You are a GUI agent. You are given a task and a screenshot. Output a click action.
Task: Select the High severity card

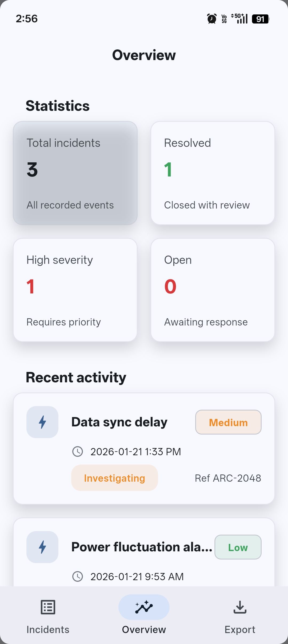click(75, 290)
